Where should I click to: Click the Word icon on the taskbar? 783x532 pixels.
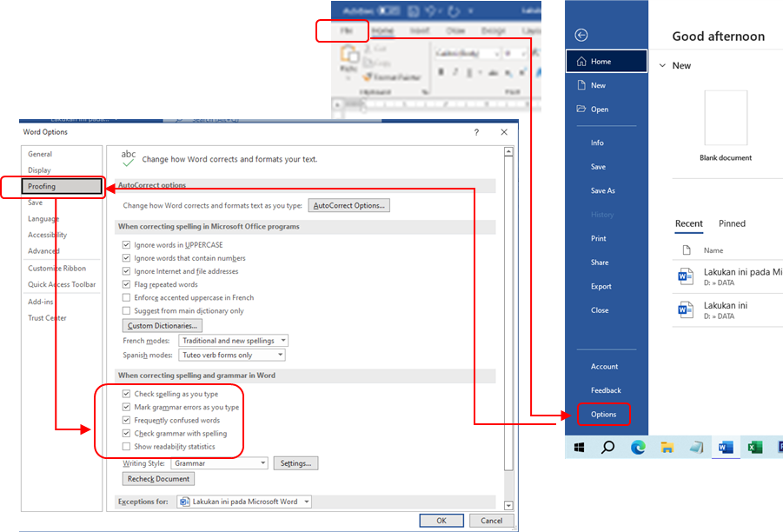726,448
